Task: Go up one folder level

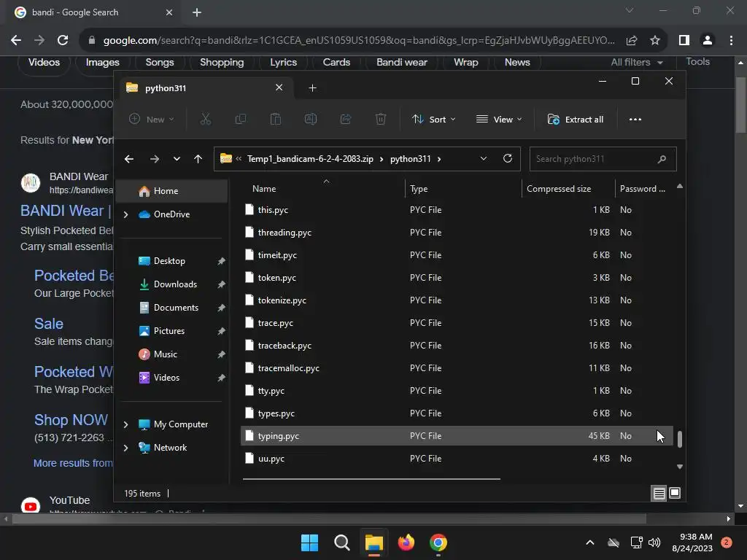Action: point(198,159)
